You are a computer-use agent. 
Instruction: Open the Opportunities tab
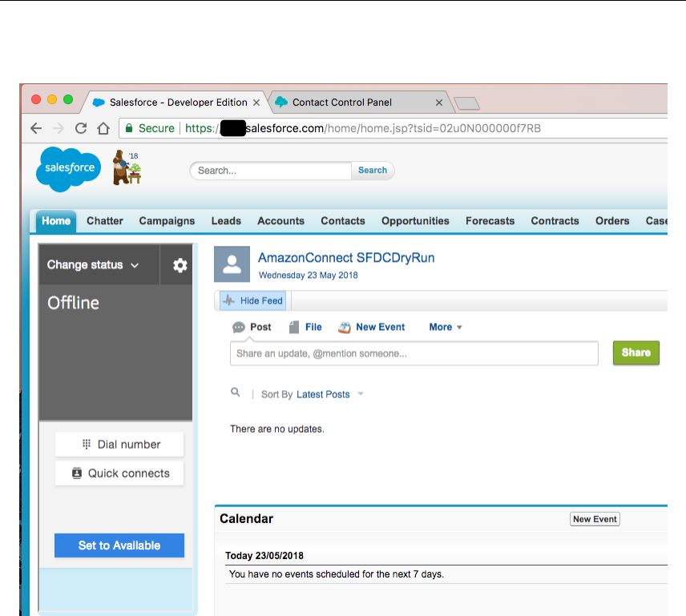click(x=415, y=221)
